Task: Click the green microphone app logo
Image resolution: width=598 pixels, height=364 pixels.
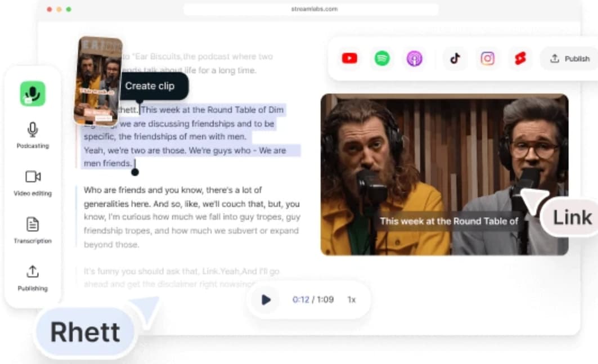Action: [33, 94]
